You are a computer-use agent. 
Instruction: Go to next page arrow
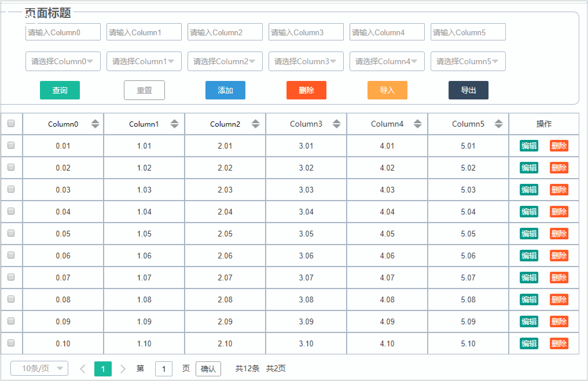[123, 369]
